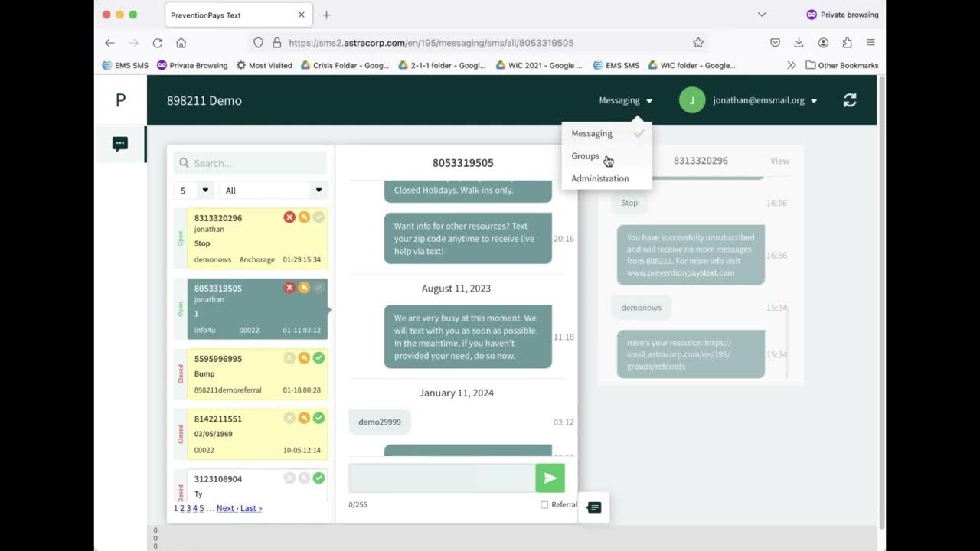Click the orange icon on conversation 5595996995
980x551 pixels.
304,358
